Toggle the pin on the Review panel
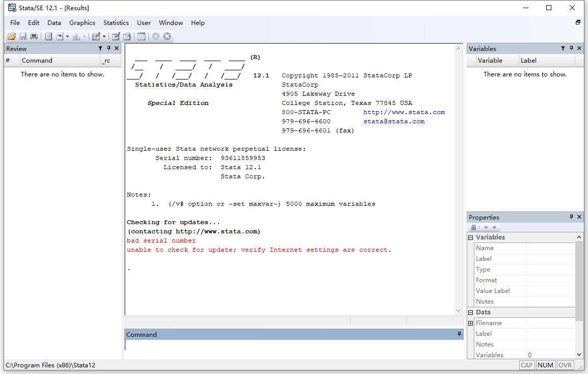588x374 pixels. [x=109, y=48]
